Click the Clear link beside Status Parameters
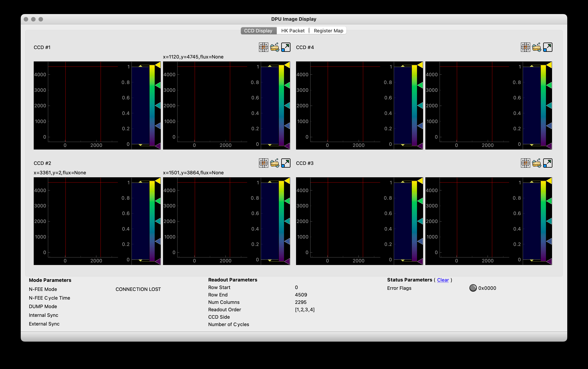The height and width of the screenshot is (369, 588). coord(443,280)
